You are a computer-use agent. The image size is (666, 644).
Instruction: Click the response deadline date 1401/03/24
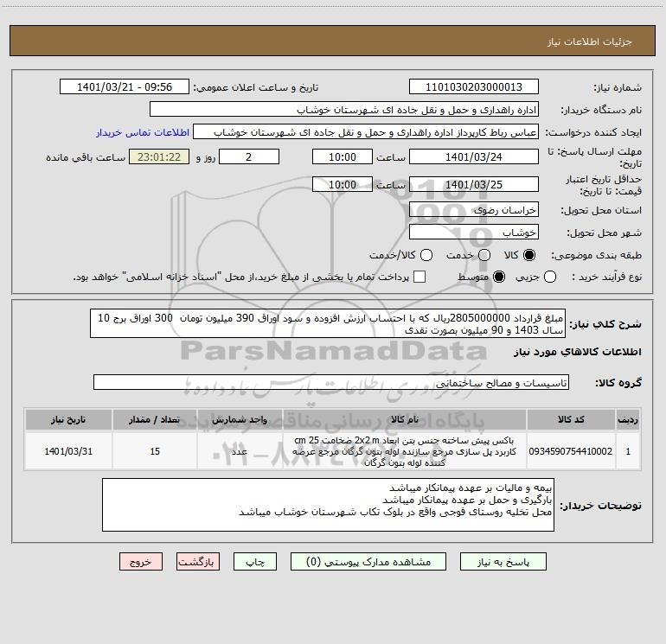pos(474,156)
